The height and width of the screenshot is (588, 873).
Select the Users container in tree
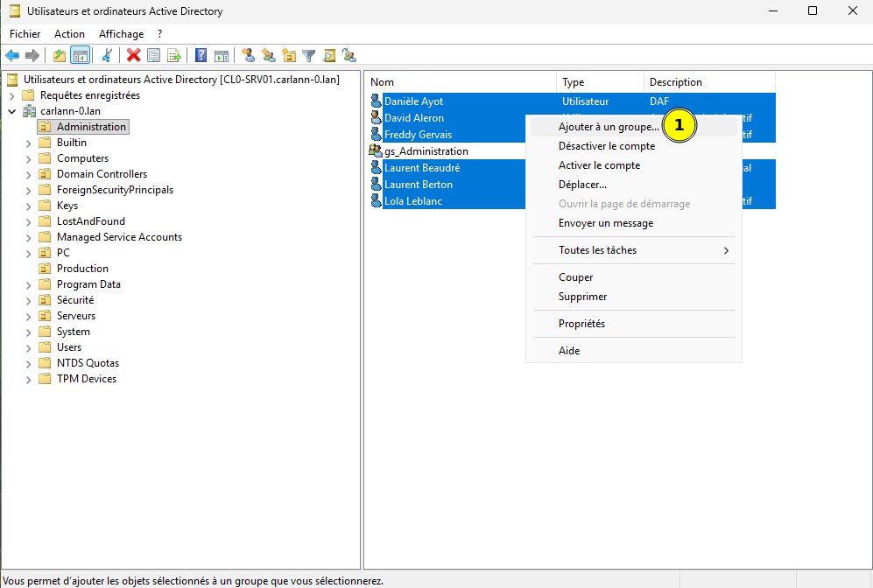[x=69, y=347]
